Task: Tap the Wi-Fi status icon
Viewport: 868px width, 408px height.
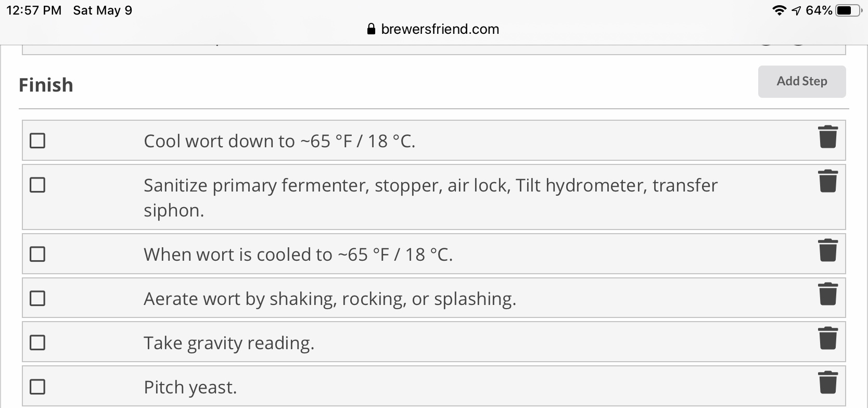Action: (x=779, y=10)
